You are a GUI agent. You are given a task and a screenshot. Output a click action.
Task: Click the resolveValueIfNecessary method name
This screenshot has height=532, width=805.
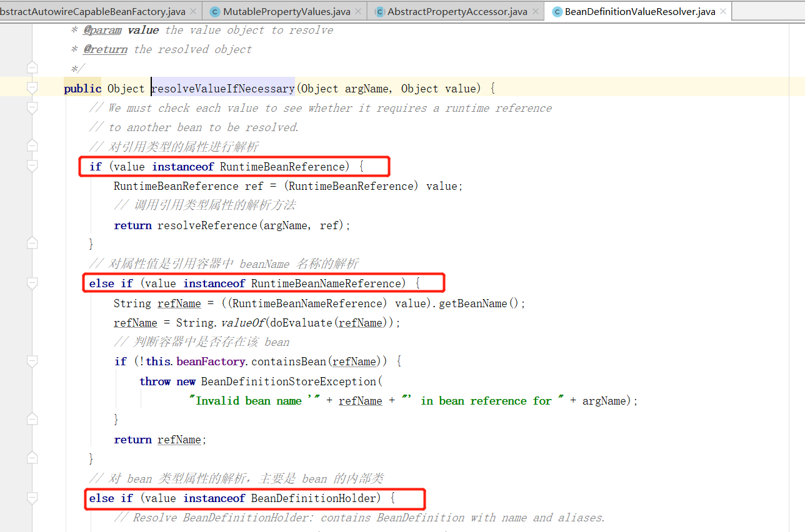point(222,89)
